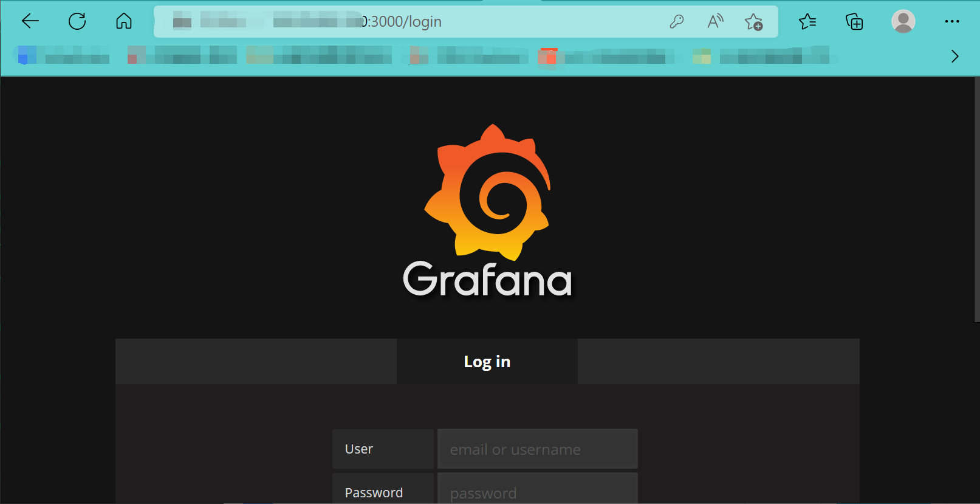Select the Log in tab

(x=487, y=362)
